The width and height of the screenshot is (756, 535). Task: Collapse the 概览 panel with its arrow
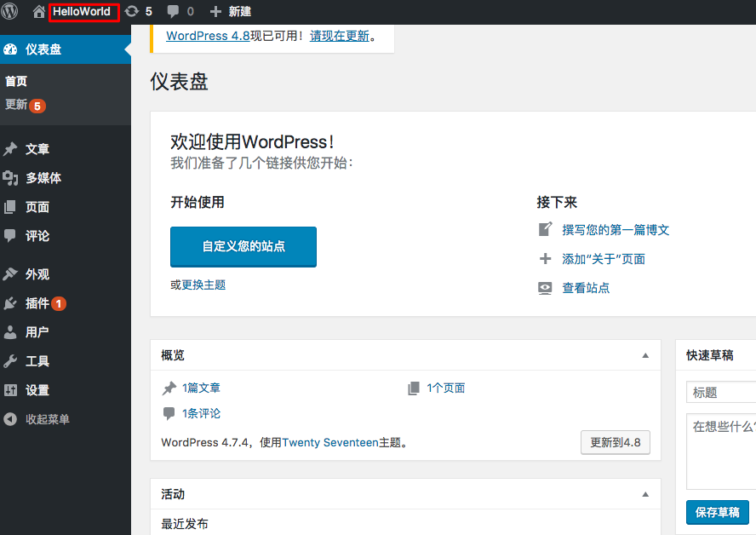coord(645,355)
